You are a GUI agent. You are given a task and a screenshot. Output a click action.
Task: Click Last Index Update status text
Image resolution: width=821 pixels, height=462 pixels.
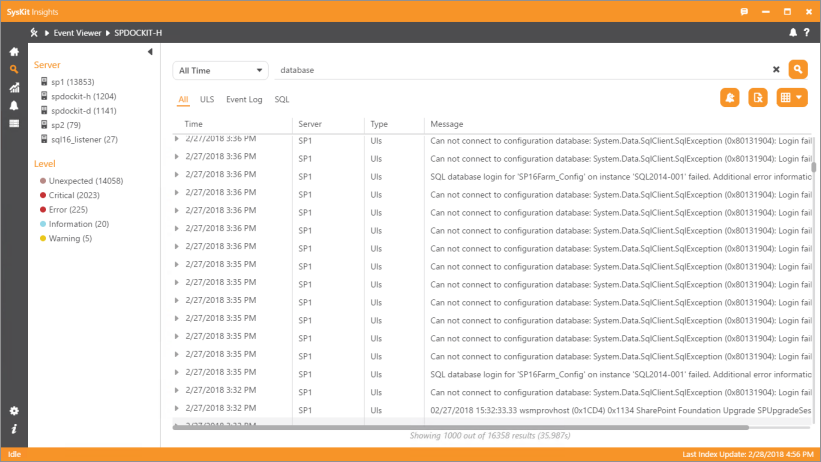pyautogui.click(x=748, y=454)
